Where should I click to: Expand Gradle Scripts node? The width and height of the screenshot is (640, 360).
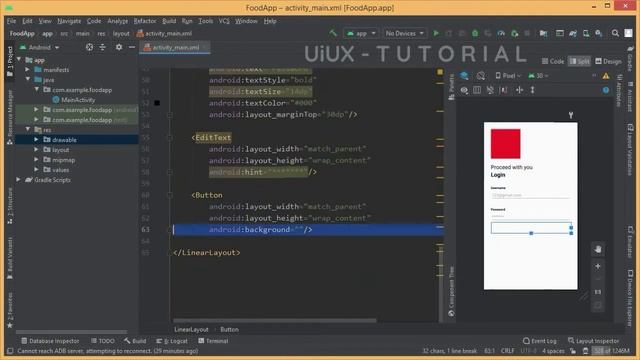point(18,180)
